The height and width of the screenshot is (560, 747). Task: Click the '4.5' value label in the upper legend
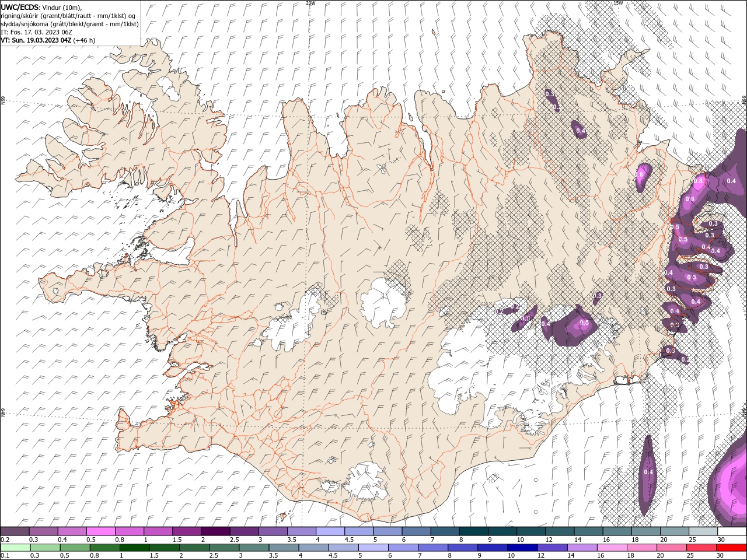349,540
